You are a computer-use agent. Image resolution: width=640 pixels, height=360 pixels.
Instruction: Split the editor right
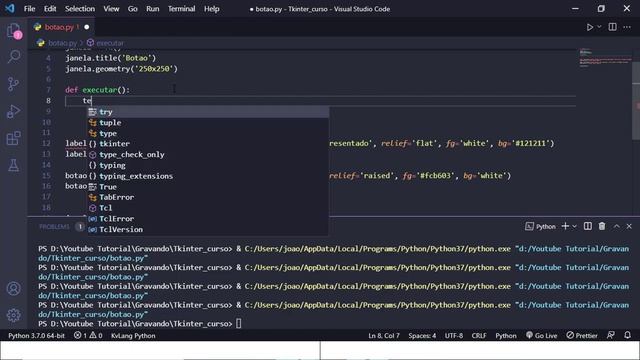[x=612, y=27]
